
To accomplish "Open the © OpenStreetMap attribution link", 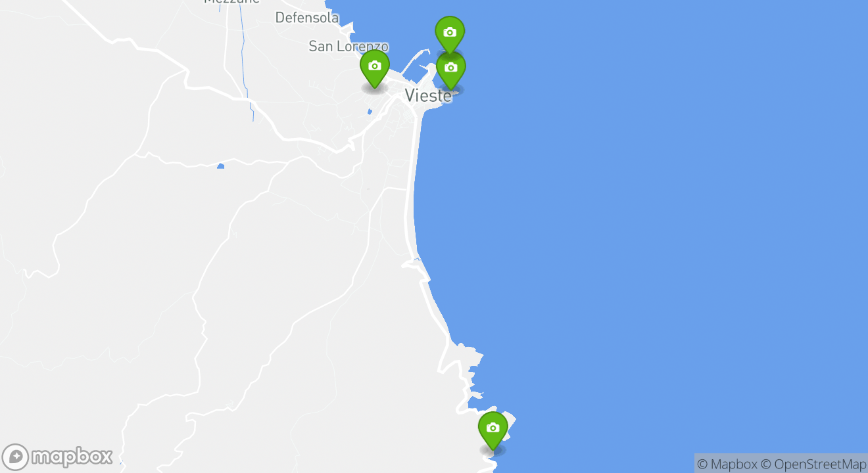I will (x=813, y=464).
